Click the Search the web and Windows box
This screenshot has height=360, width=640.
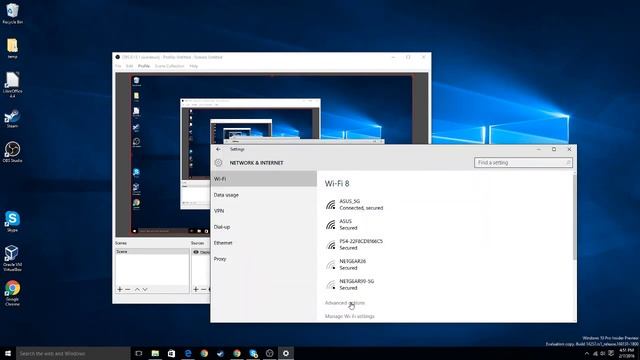tap(73, 353)
